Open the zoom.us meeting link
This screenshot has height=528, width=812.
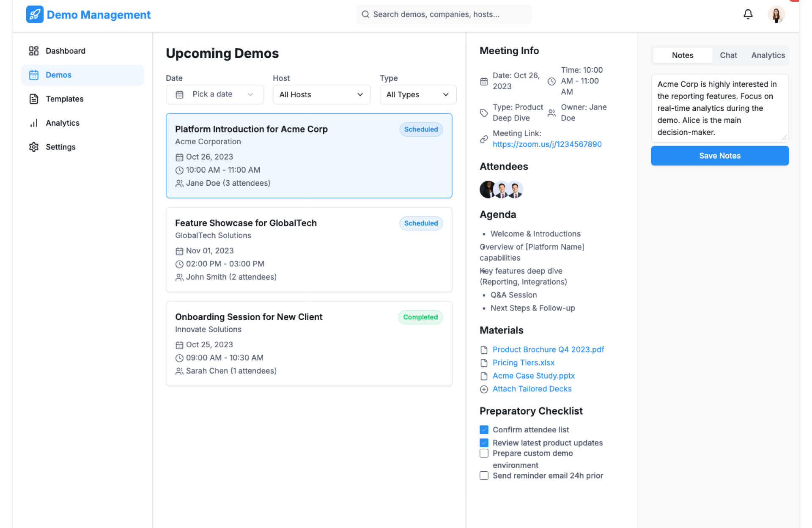click(547, 144)
